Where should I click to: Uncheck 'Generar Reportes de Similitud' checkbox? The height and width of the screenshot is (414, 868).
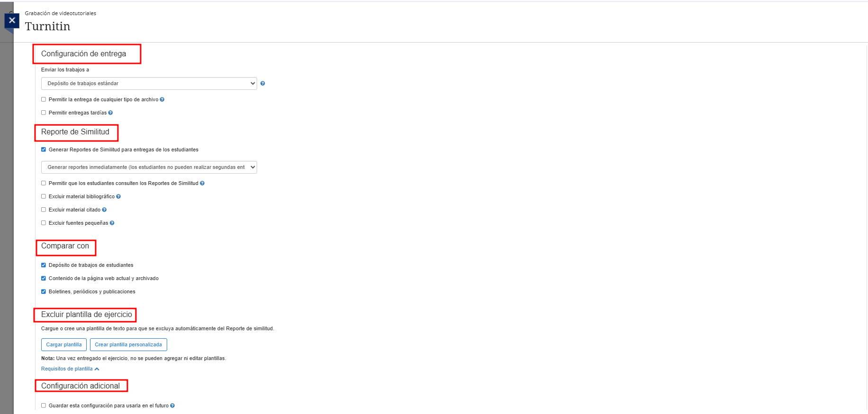44,150
